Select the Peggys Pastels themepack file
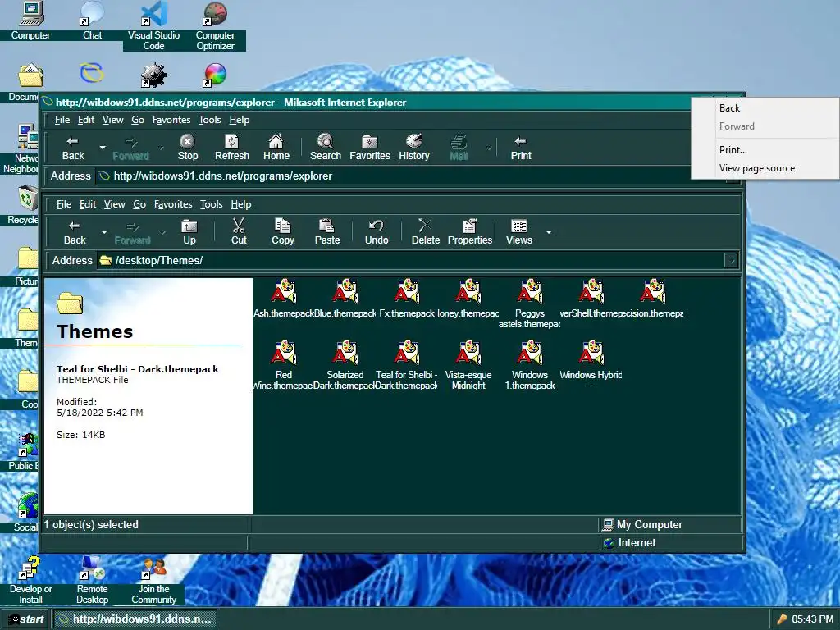The height and width of the screenshot is (630, 840). click(529, 304)
